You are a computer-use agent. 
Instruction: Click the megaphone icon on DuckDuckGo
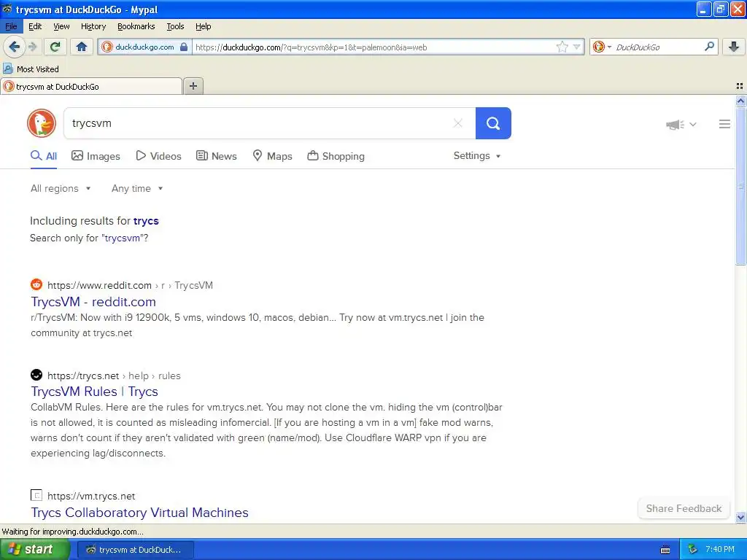(675, 124)
